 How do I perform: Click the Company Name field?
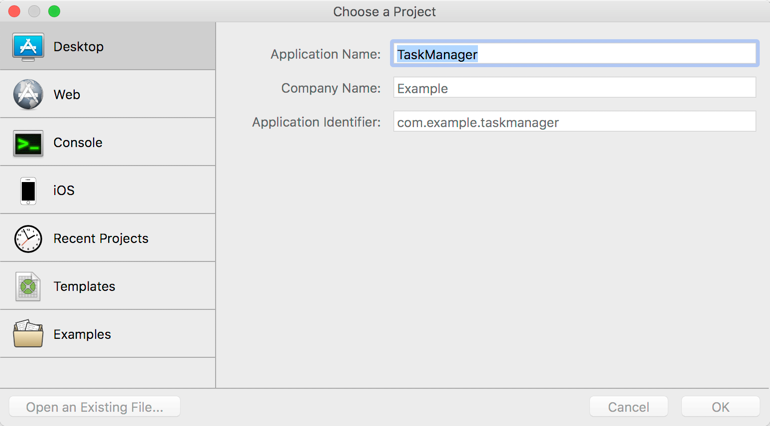coord(574,88)
